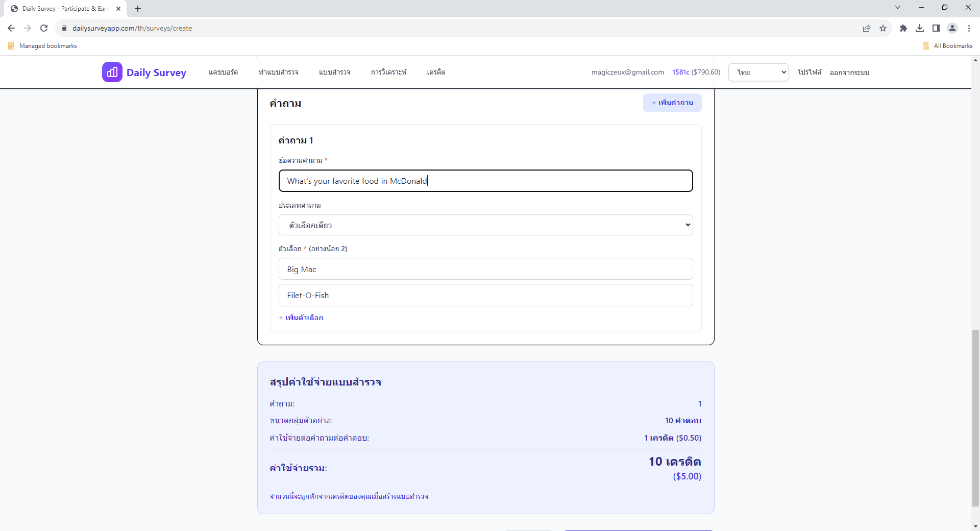The width and height of the screenshot is (980, 531).
Task: Click the 10 คำตอบ sample size value
Action: 683,421
